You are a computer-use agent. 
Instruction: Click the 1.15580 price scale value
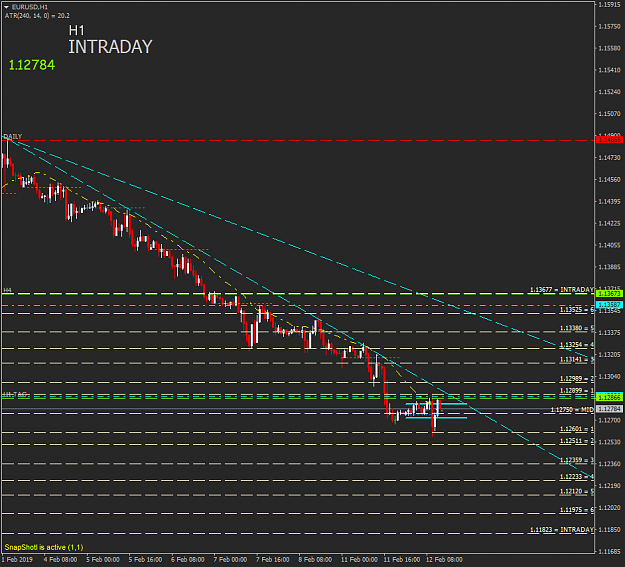pos(609,48)
